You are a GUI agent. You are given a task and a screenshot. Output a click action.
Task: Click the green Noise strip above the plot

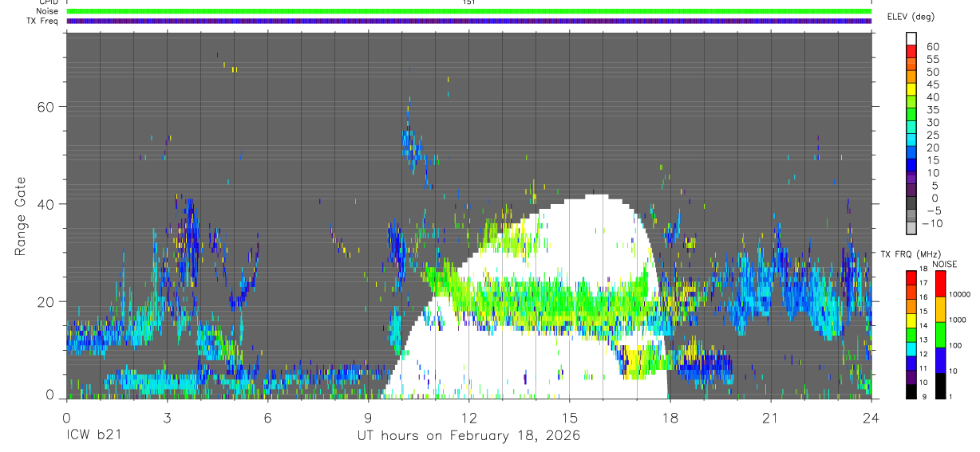pyautogui.click(x=468, y=11)
